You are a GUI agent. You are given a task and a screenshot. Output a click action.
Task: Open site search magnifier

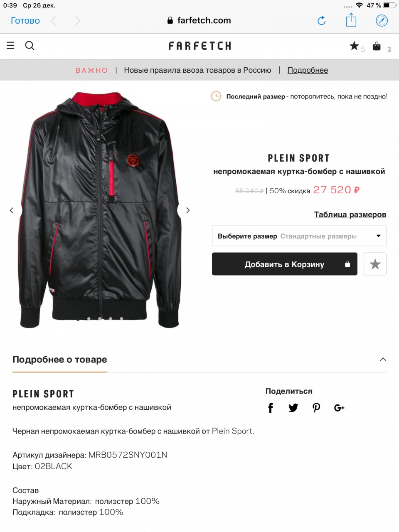(x=30, y=45)
